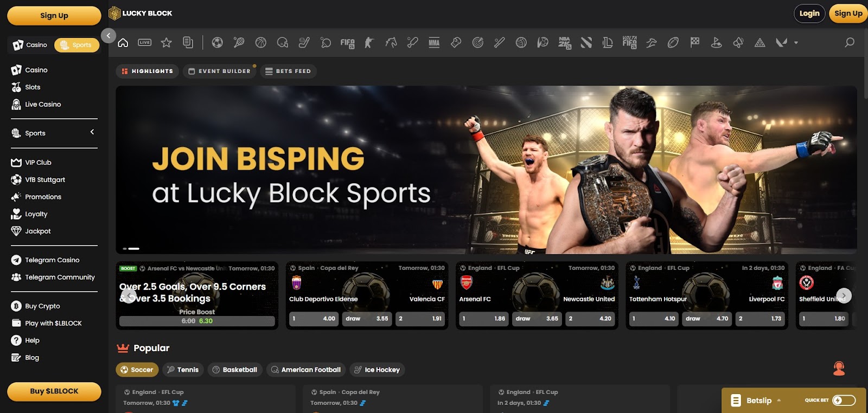Click the Lucky Block logo
The width and height of the screenshot is (868, 413).
141,13
